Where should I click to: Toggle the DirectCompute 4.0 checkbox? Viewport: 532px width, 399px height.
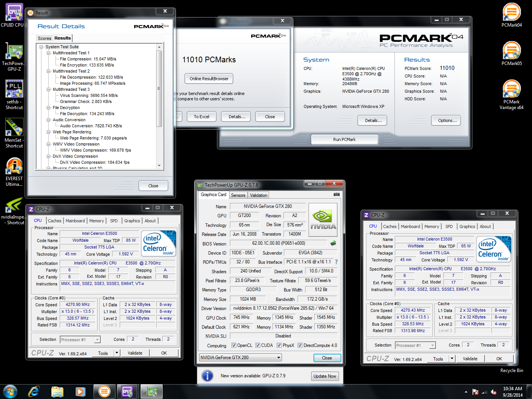300,345
